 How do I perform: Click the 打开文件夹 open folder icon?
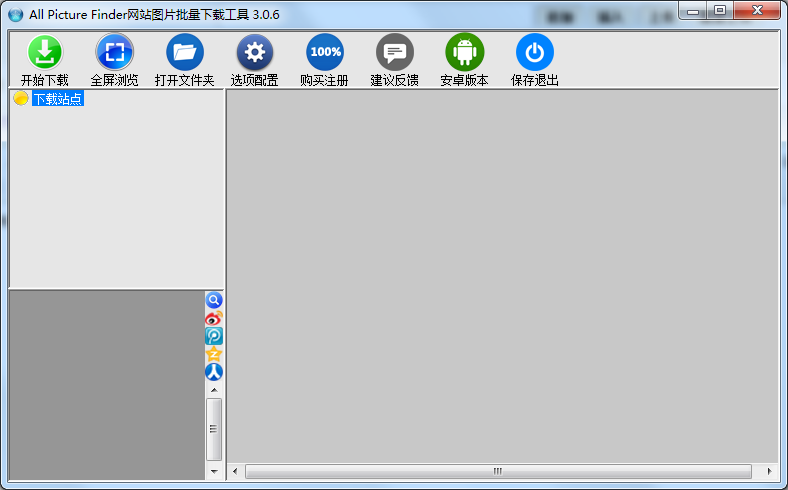click(x=184, y=52)
